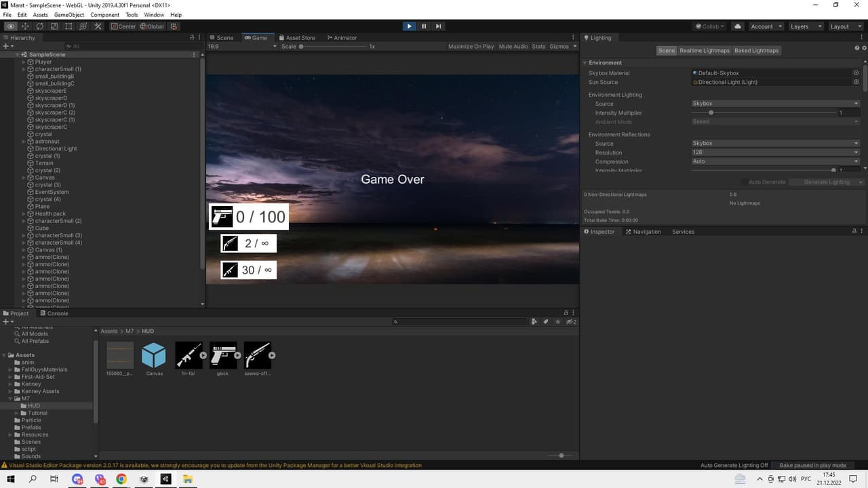The image size is (868, 488).
Task: Search by type in Project panel
Action: point(534,322)
